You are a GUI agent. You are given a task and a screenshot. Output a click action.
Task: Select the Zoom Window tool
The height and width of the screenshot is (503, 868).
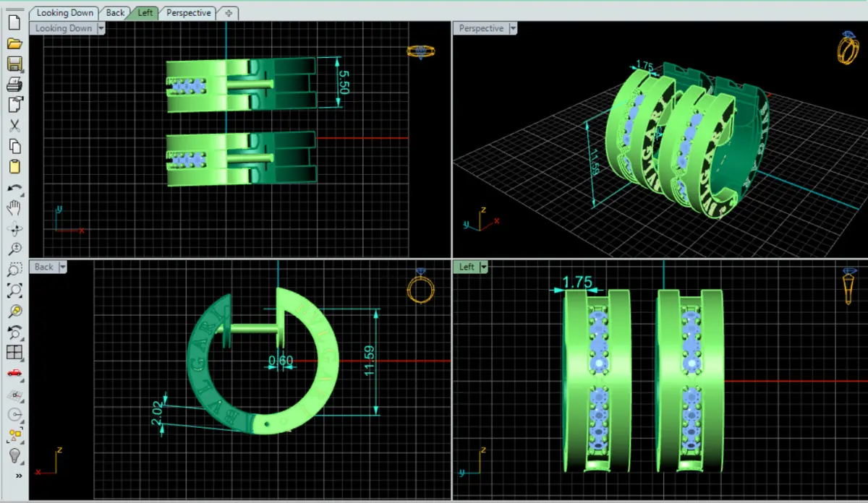pos(14,270)
